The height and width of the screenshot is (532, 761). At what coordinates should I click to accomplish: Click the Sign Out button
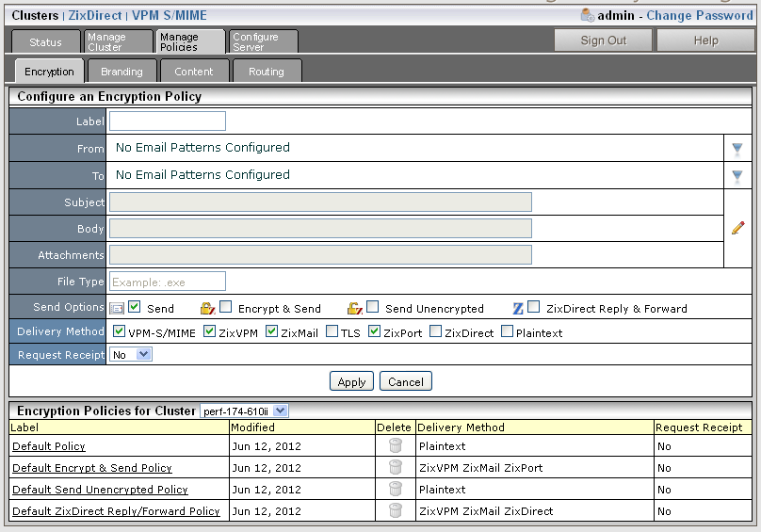(603, 40)
